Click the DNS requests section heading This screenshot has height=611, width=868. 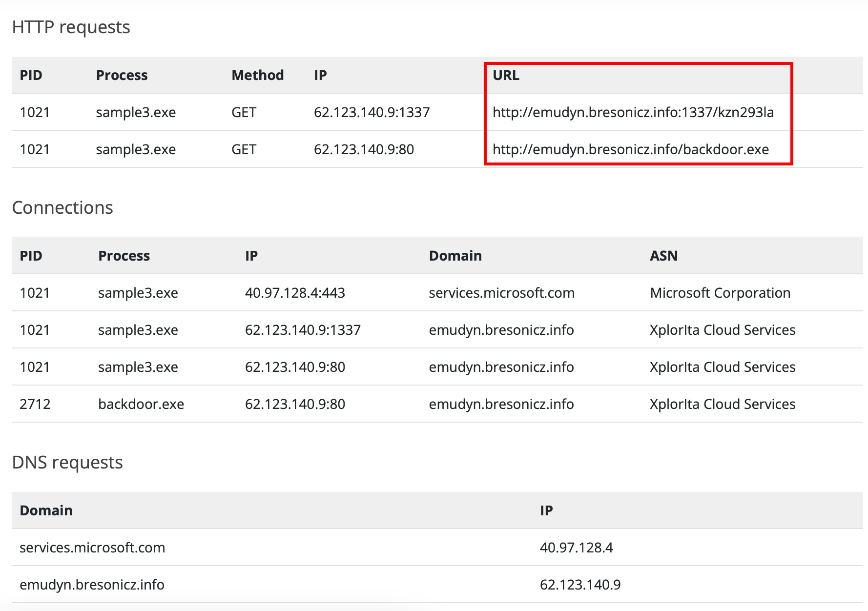pyautogui.click(x=67, y=463)
